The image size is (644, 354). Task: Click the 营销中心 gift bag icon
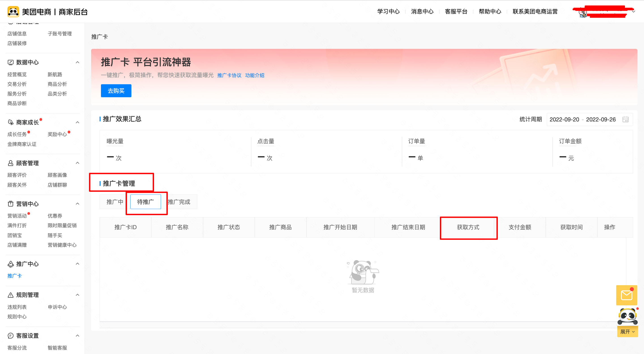click(11, 204)
